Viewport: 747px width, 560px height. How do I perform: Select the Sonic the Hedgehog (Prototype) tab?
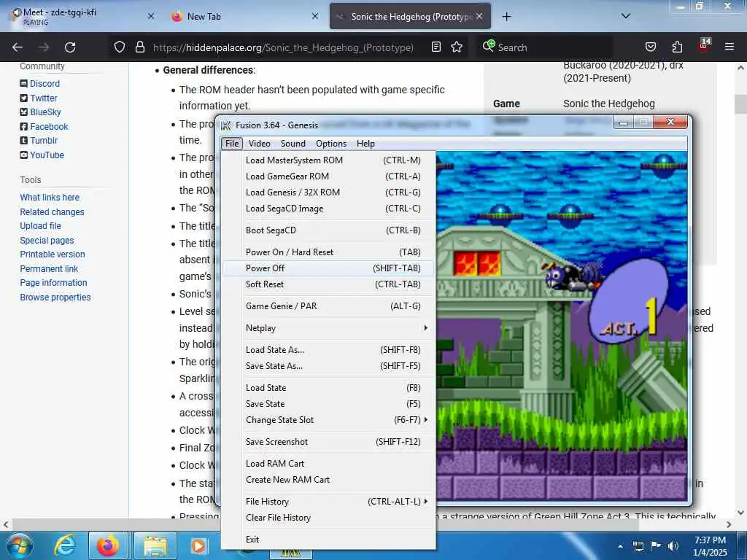pos(410,16)
